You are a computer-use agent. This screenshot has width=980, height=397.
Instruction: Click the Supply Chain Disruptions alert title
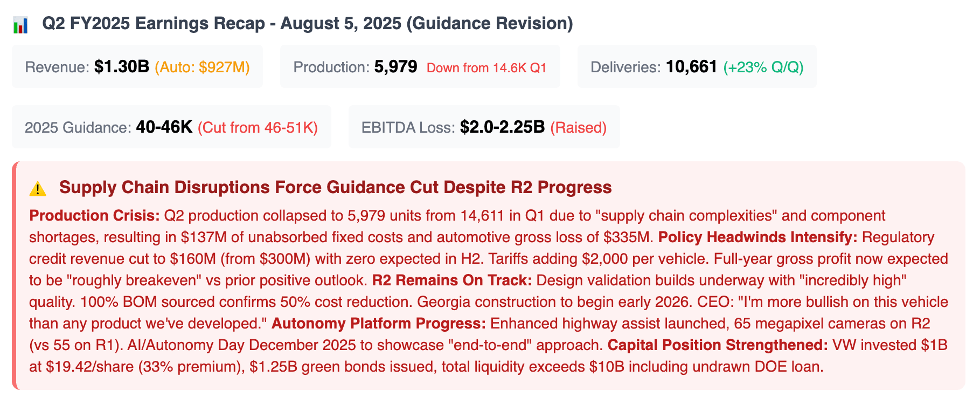point(336,187)
